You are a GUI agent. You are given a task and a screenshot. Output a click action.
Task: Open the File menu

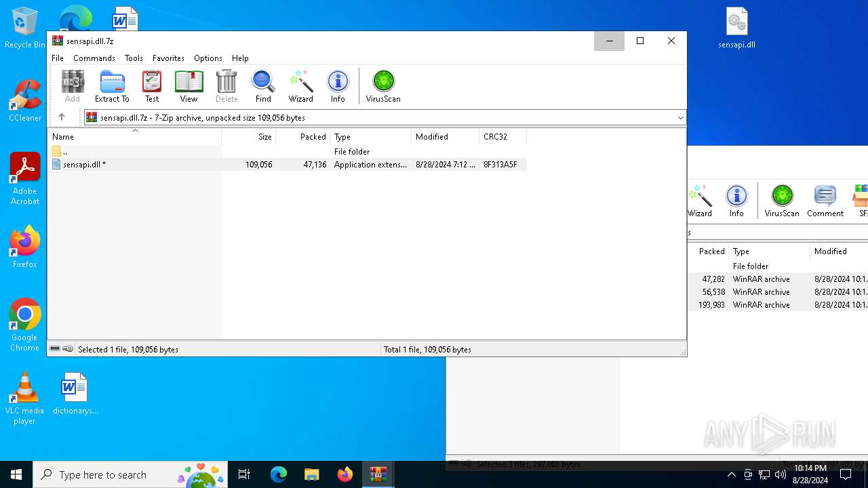(58, 58)
